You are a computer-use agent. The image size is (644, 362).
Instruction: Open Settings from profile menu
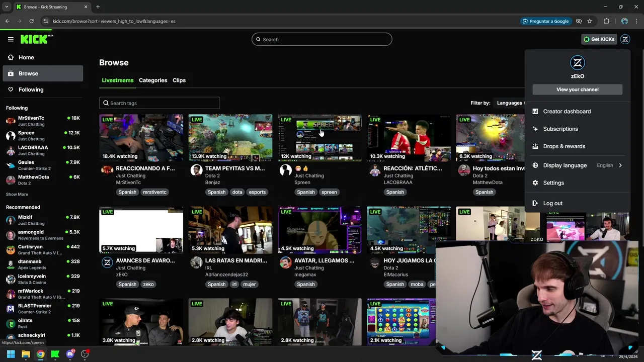[x=578, y=183]
